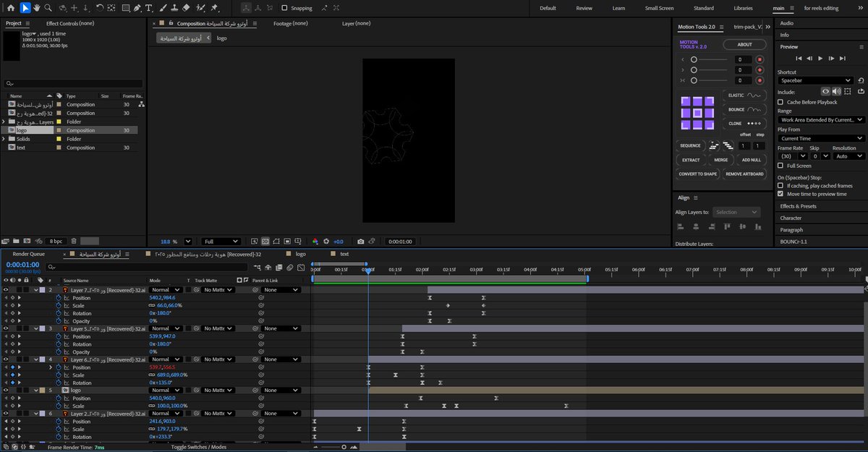Open Mode Normal dropdown for logo layer
This screenshot has width=868, height=452.
pos(165,391)
